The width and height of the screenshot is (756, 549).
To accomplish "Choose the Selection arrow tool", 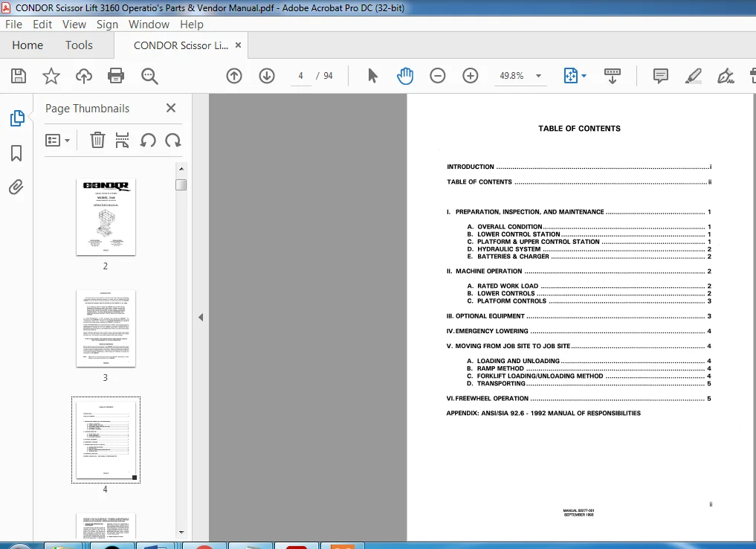I will tap(372, 76).
